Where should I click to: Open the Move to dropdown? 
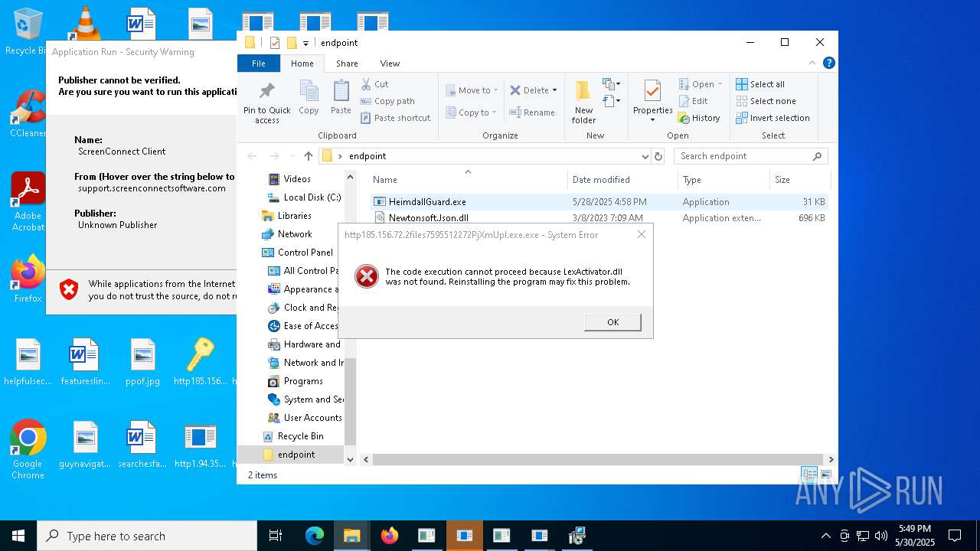[x=472, y=90]
